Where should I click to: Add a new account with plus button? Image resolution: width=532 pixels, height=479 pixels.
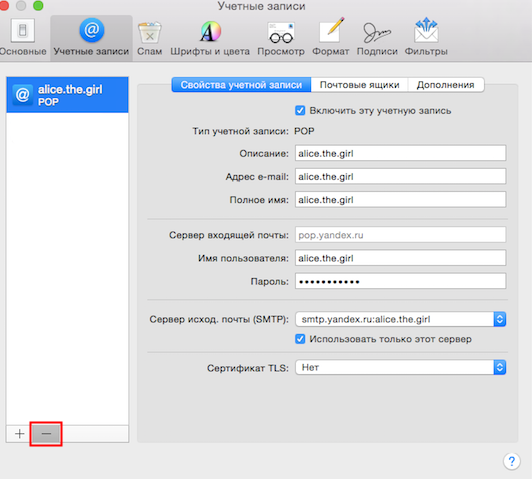pyautogui.click(x=19, y=434)
